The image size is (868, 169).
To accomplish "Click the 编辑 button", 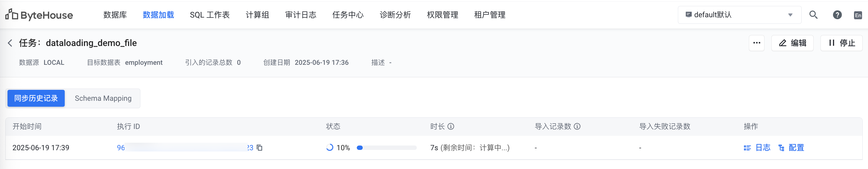I will [x=792, y=43].
